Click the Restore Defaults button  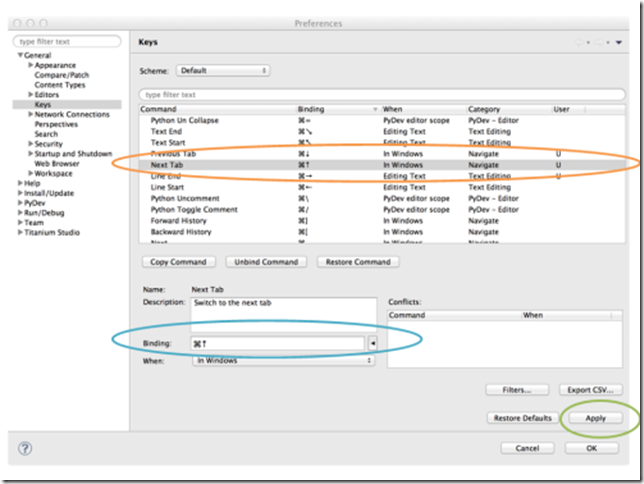(522, 418)
